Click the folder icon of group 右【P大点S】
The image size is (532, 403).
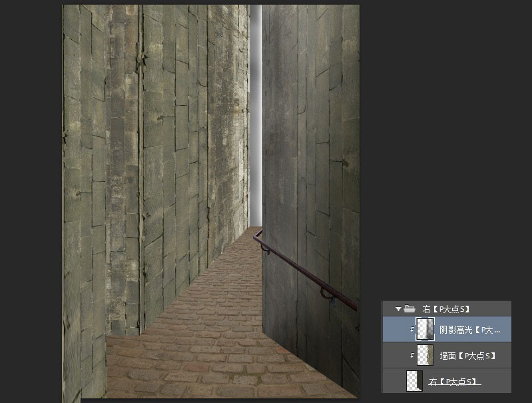pos(409,308)
